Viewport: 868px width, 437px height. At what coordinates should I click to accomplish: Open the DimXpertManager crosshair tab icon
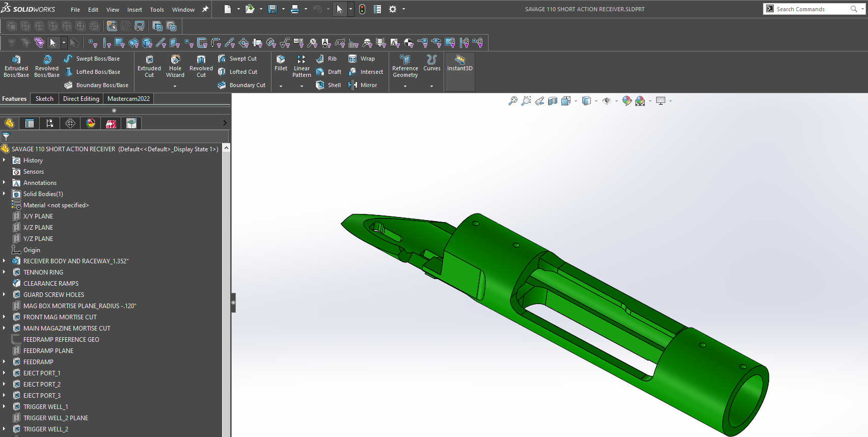click(x=70, y=123)
